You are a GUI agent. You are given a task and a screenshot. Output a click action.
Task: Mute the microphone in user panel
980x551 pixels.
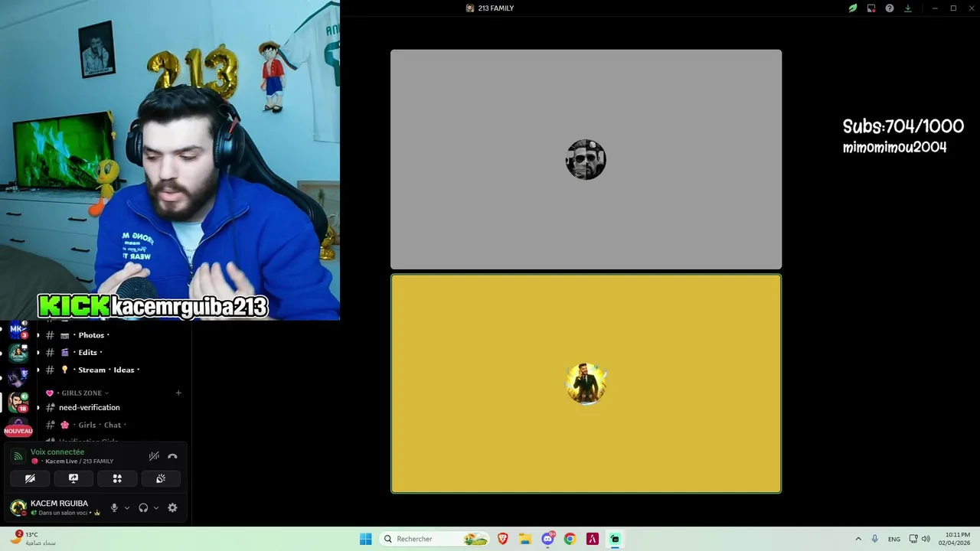point(114,507)
